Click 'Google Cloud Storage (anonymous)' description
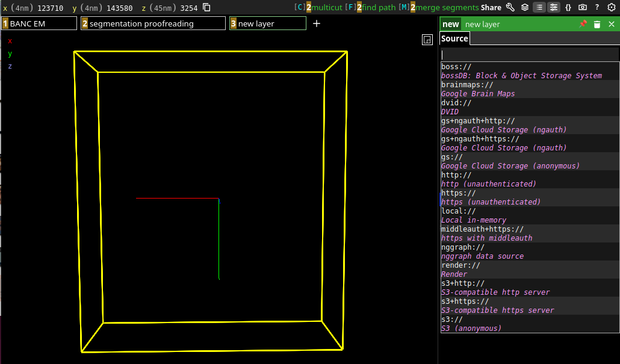This screenshot has height=364, width=620. point(510,166)
